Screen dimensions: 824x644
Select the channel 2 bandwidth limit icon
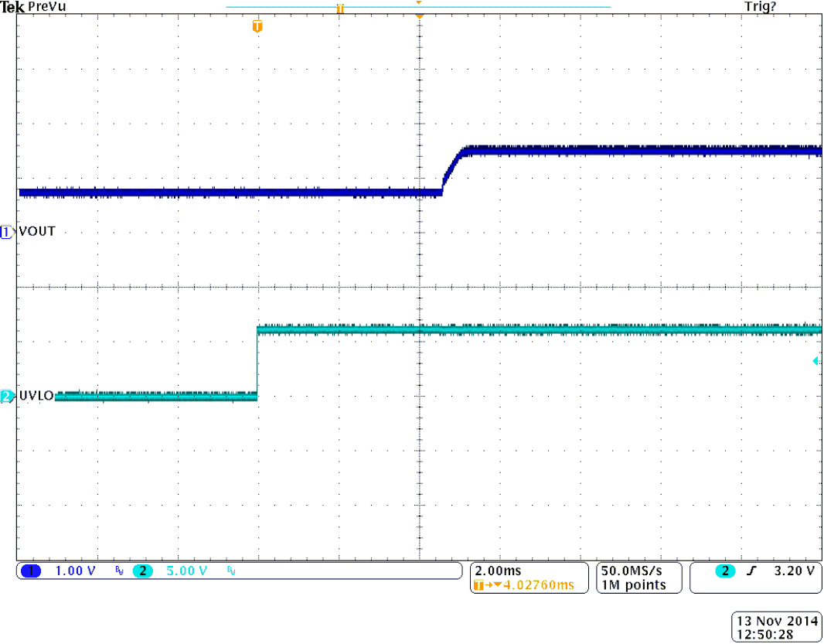(231, 571)
